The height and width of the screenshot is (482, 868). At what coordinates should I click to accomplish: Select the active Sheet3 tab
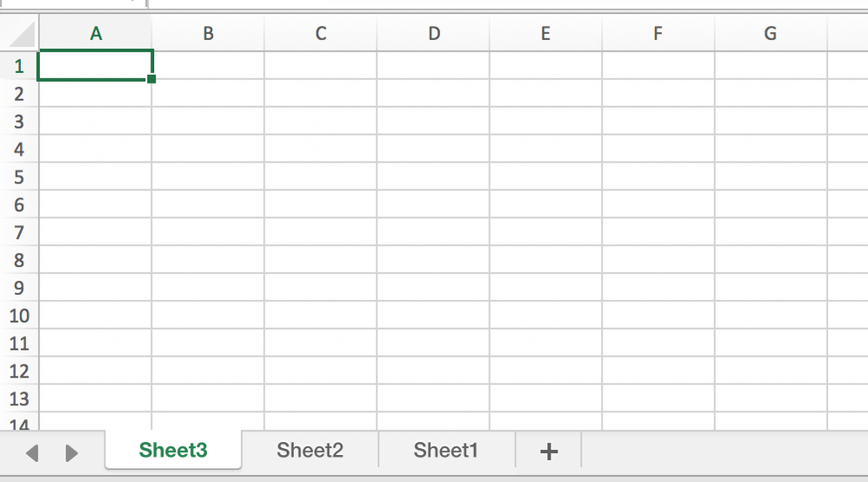click(x=173, y=451)
